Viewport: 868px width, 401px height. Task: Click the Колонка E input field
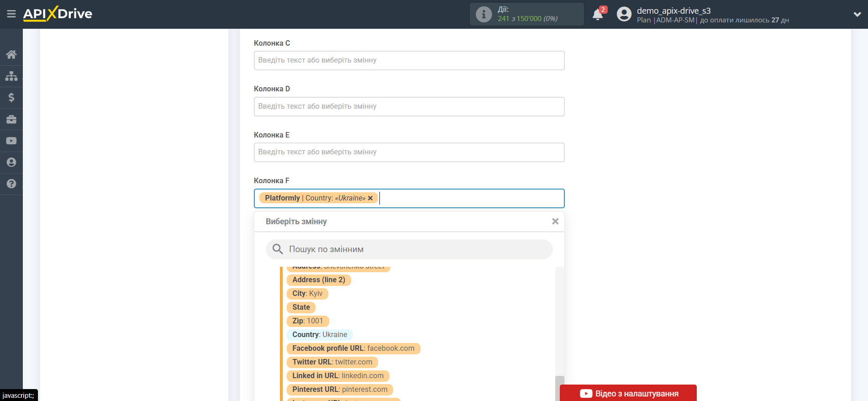coord(409,152)
